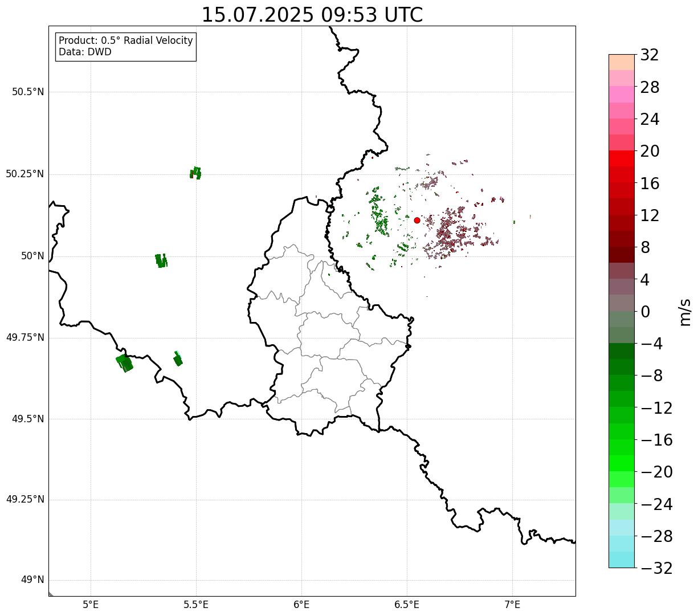This screenshot has height=616, width=698.
Task: Click the 6.5°E longitude label
Action: [x=407, y=605]
